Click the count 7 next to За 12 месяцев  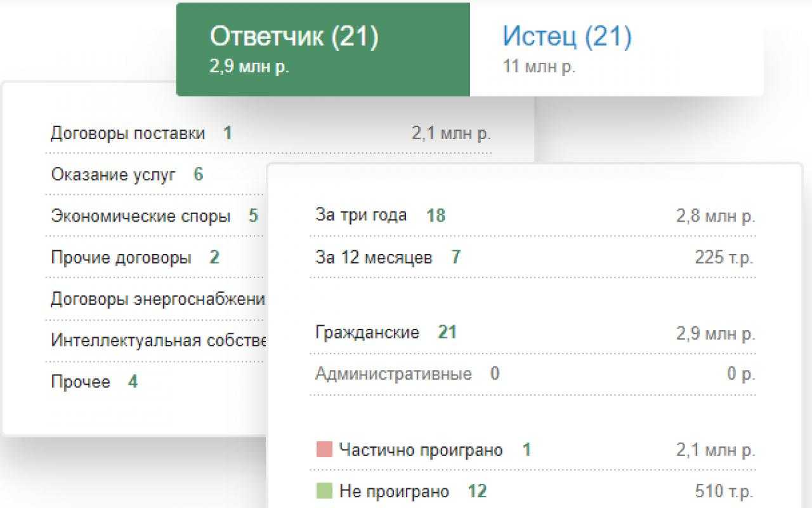coord(455,258)
